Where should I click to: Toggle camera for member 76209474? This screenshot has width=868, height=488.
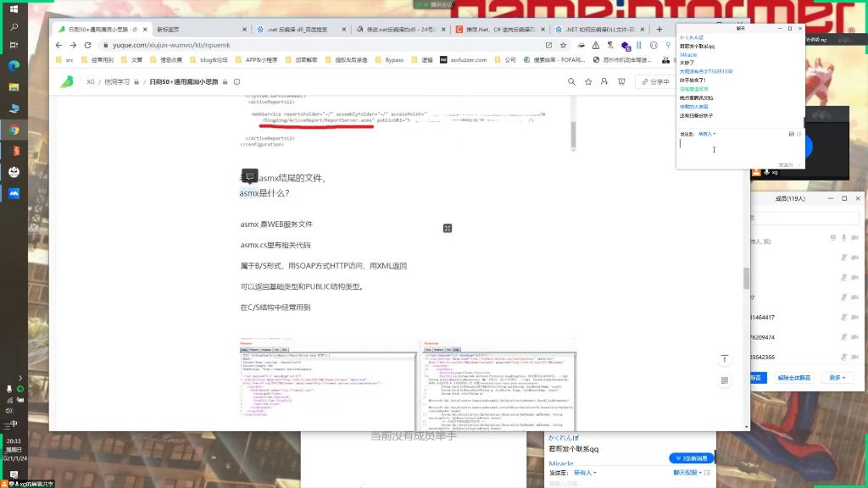tap(854, 337)
